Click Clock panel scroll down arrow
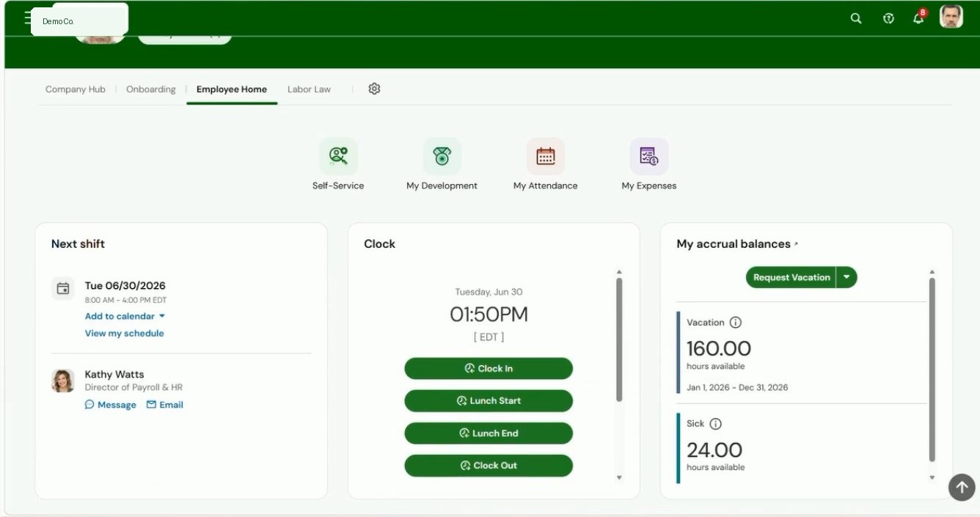 pos(619,477)
